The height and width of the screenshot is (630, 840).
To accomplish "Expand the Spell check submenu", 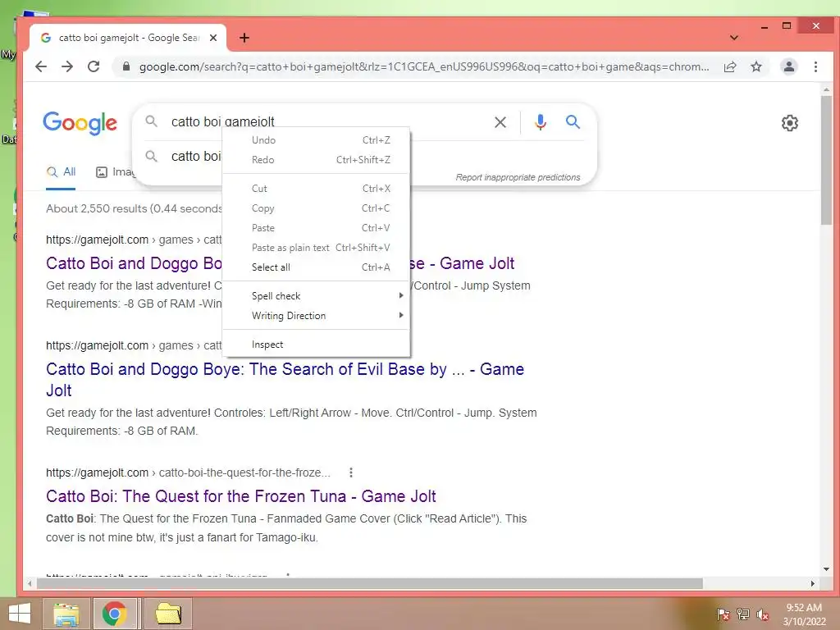I will [x=316, y=295].
